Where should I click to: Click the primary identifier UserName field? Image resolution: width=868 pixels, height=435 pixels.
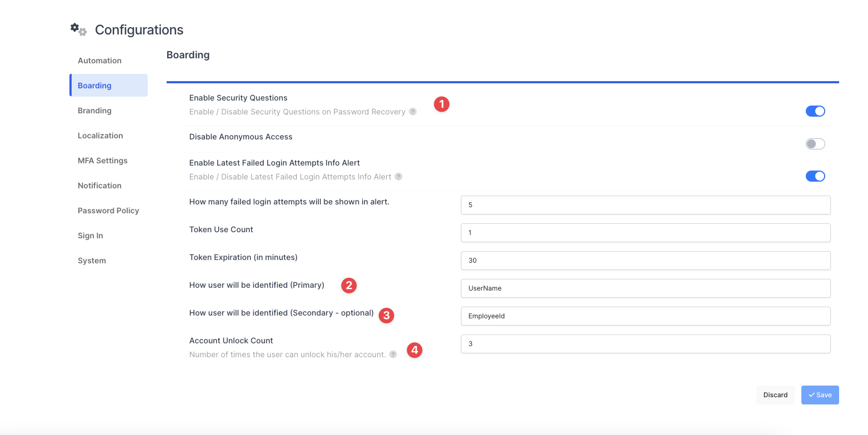coord(645,288)
